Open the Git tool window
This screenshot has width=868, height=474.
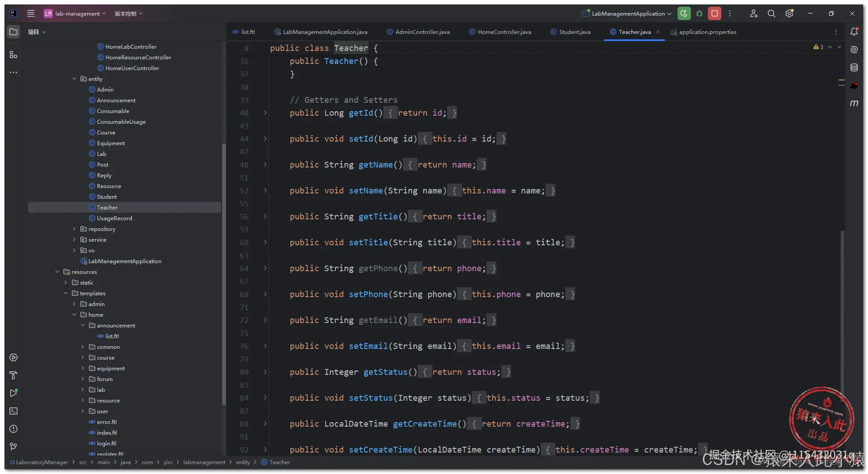(13, 447)
